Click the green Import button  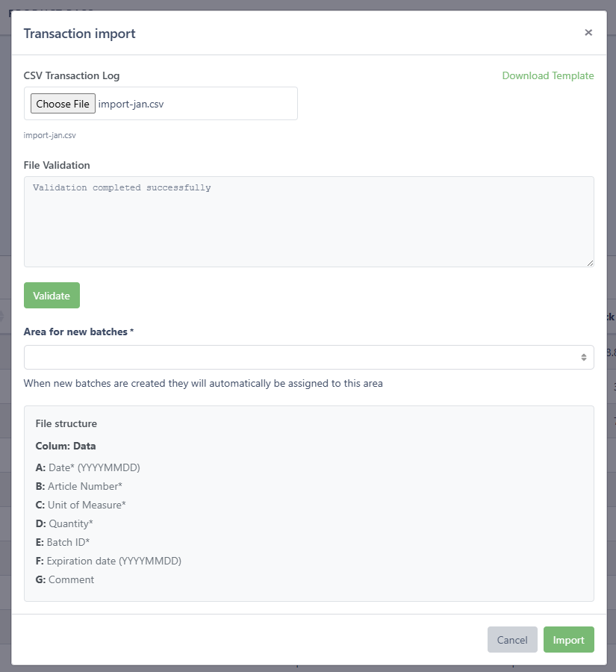click(x=568, y=640)
